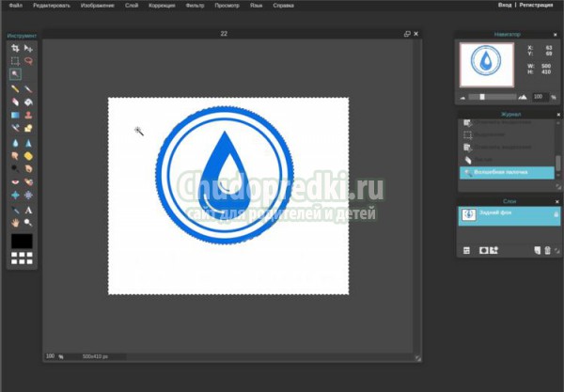564x392 pixels.
Task: Open the Файл menu
Action: tap(15, 6)
